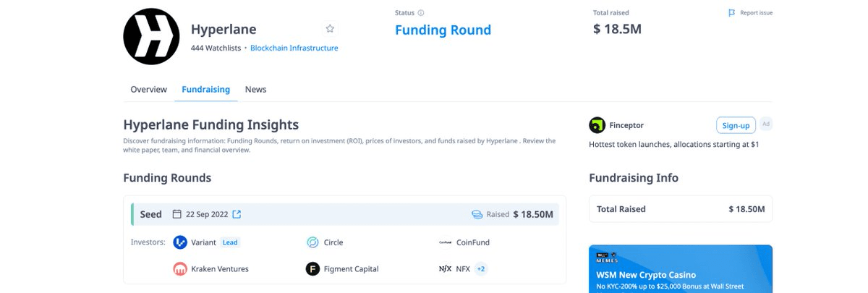Click the NFX investor name

463,268
